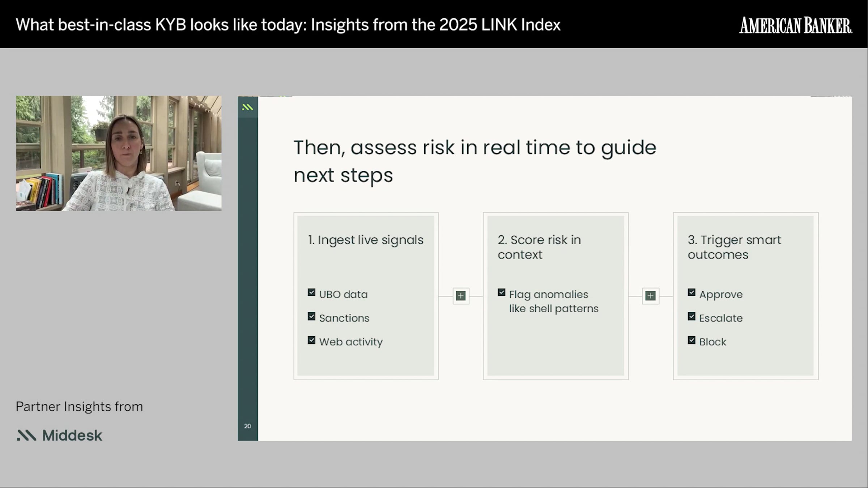The image size is (868, 488).
Task: Toggle the UBO data checkbox
Action: pyautogui.click(x=311, y=292)
